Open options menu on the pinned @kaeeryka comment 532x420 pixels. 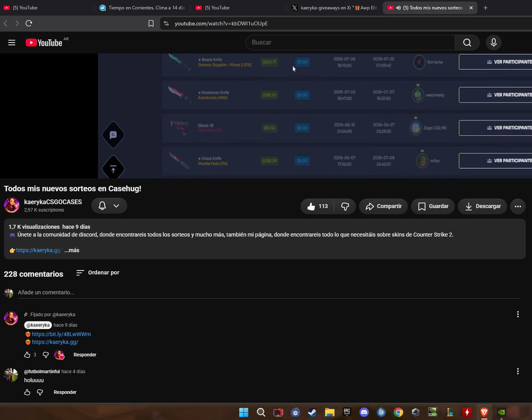point(518,314)
